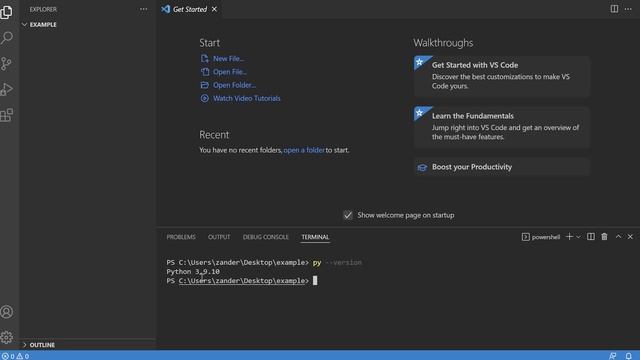Click the Open Folder icon

point(204,85)
